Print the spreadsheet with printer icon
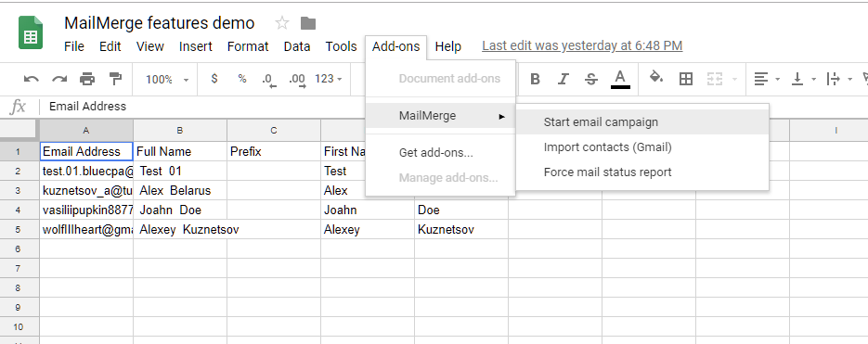The image size is (868, 344). click(87, 79)
